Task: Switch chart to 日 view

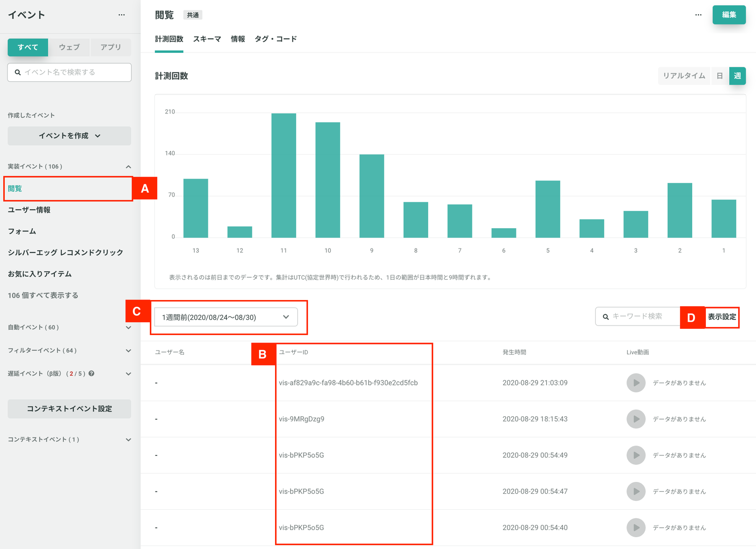Action: pos(720,76)
